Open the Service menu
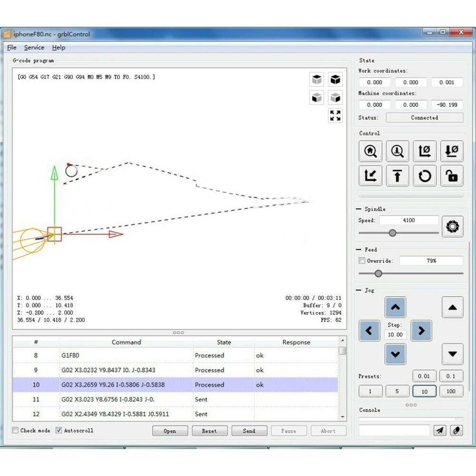Image resolution: width=476 pixels, height=476 pixels. click(x=34, y=48)
